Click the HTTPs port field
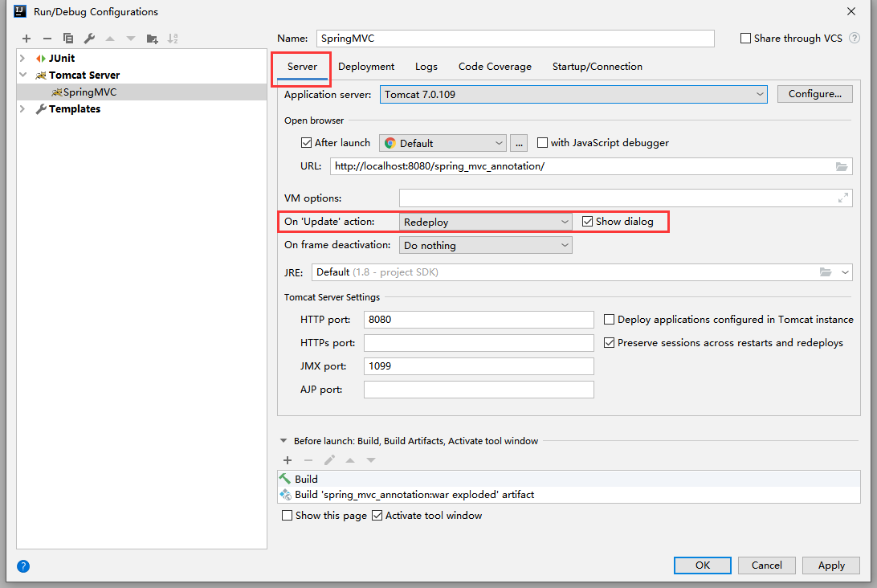The height and width of the screenshot is (588, 877). (x=479, y=343)
